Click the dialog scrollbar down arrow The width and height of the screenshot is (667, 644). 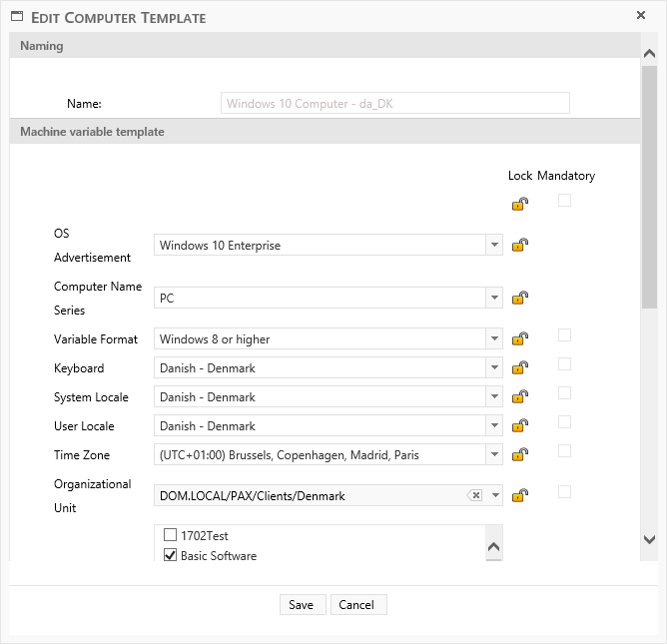pyautogui.click(x=649, y=540)
